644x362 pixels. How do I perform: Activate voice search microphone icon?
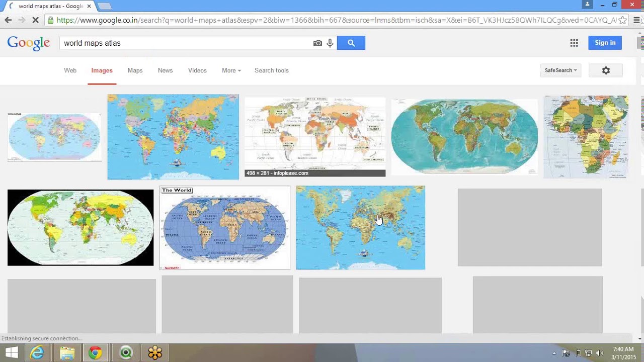click(330, 43)
